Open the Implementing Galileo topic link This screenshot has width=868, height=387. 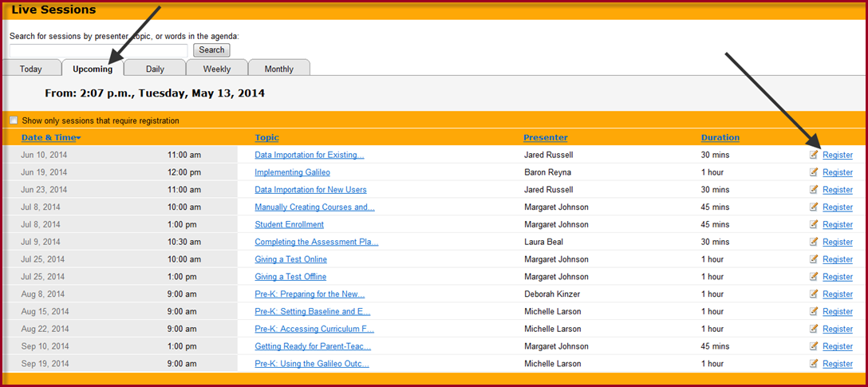click(x=292, y=172)
